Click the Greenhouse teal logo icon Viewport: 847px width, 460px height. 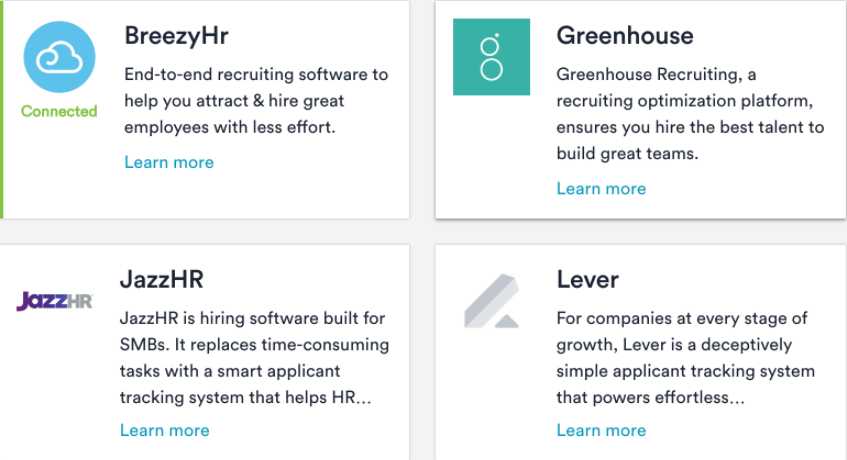click(492, 57)
